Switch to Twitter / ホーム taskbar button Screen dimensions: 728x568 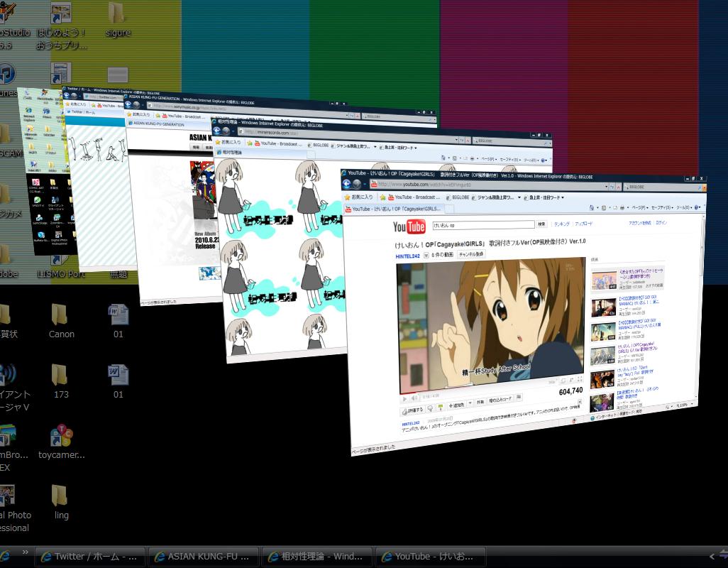pos(90,557)
